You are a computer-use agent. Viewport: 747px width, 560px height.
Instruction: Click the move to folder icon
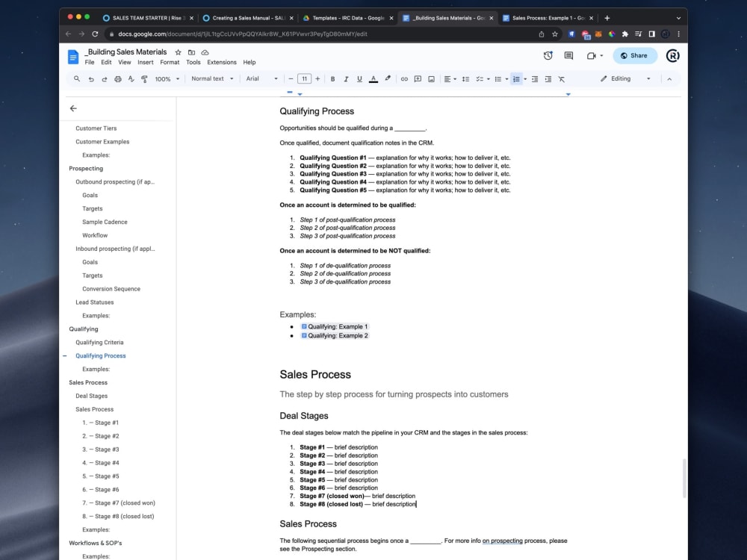[x=191, y=52]
